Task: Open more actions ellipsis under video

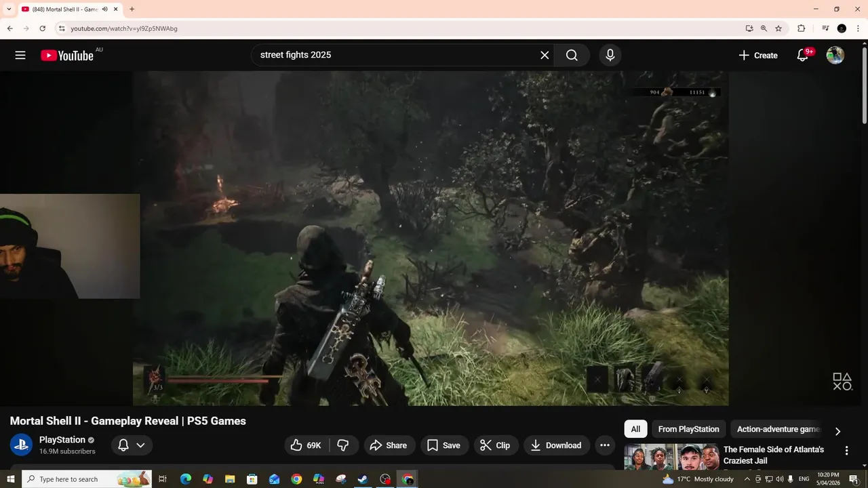Action: coord(605,445)
